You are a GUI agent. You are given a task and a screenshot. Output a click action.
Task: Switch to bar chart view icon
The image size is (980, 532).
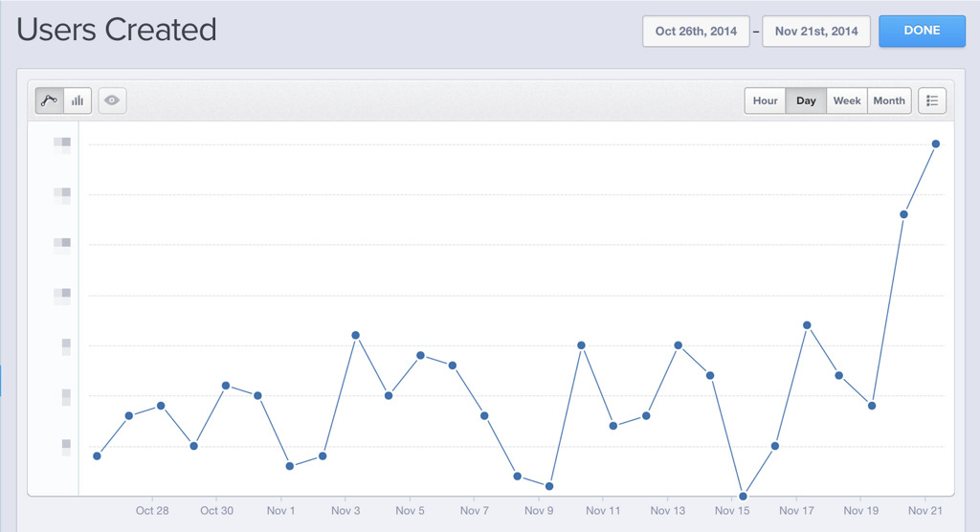coord(78,100)
